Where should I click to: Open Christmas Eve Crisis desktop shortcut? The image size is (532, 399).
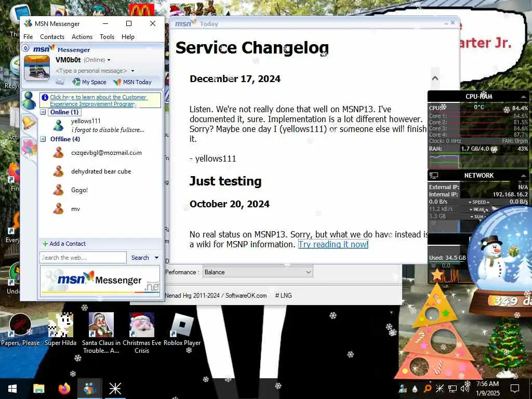coord(142,333)
